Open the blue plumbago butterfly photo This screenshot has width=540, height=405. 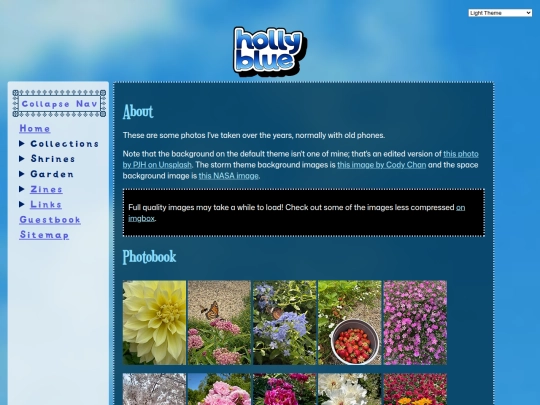coord(284,323)
